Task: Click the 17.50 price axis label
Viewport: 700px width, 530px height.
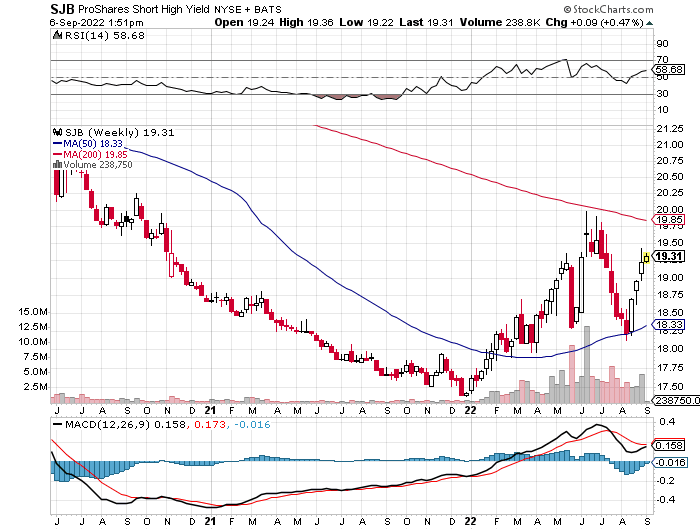Action: (670, 387)
